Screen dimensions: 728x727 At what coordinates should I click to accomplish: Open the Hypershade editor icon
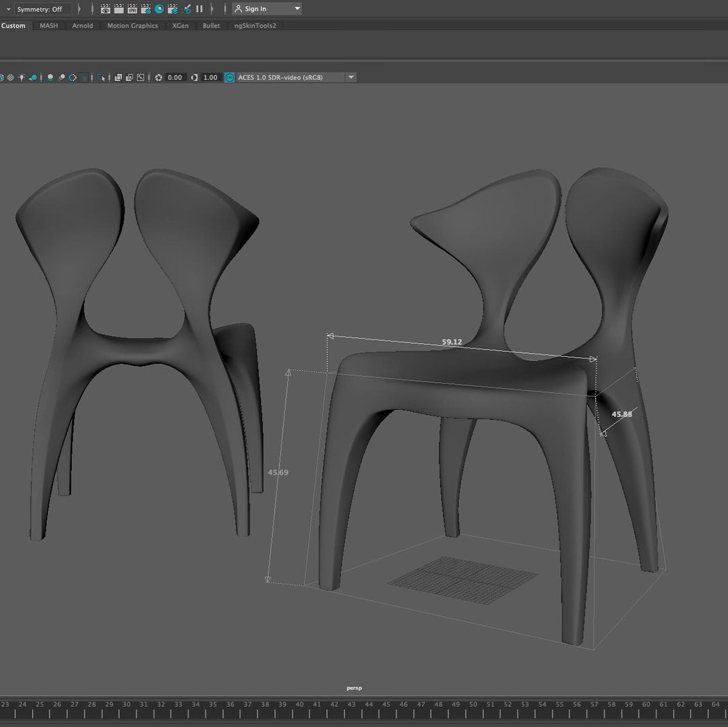pos(159,9)
